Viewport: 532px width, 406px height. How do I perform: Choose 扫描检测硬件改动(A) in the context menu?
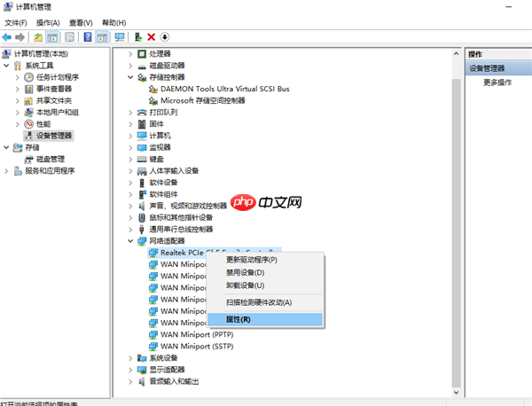[x=265, y=302]
